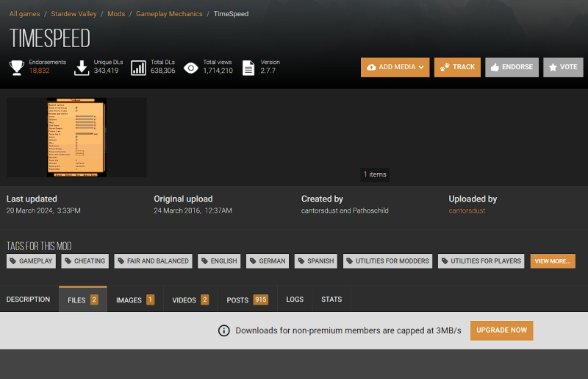Click the endorsements trophy icon

coord(16,68)
